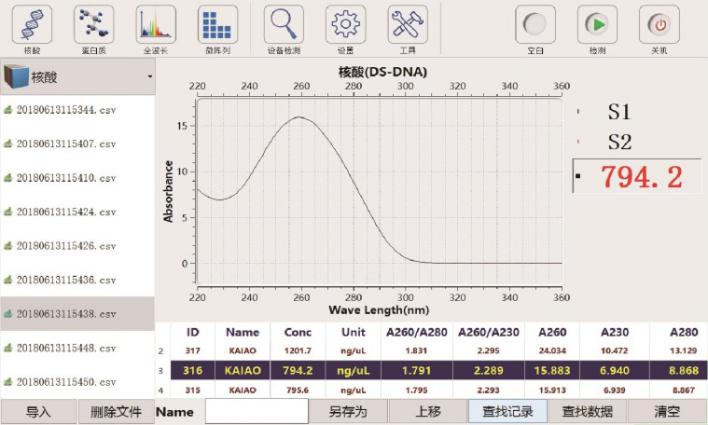Screen dimensions: 708x425
Task: Click the 上移 move up button
Action: pos(428,411)
